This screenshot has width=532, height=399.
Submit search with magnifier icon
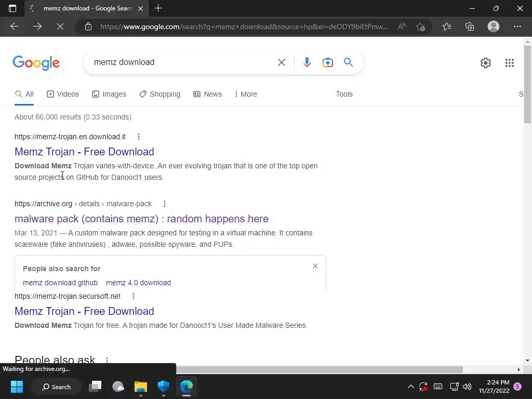348,62
